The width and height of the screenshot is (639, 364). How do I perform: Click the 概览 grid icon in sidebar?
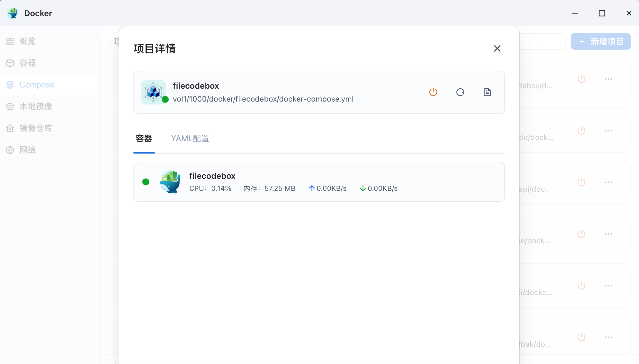(x=10, y=41)
